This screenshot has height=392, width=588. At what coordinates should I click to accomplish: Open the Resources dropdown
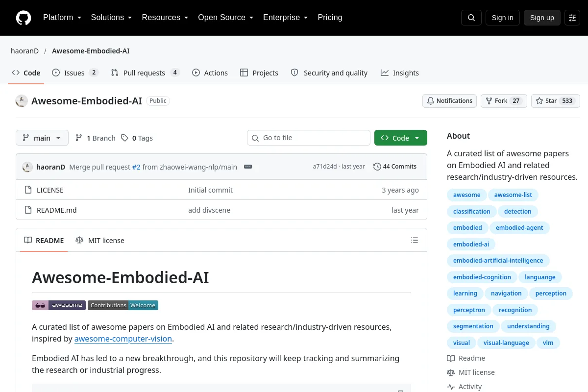tap(165, 18)
